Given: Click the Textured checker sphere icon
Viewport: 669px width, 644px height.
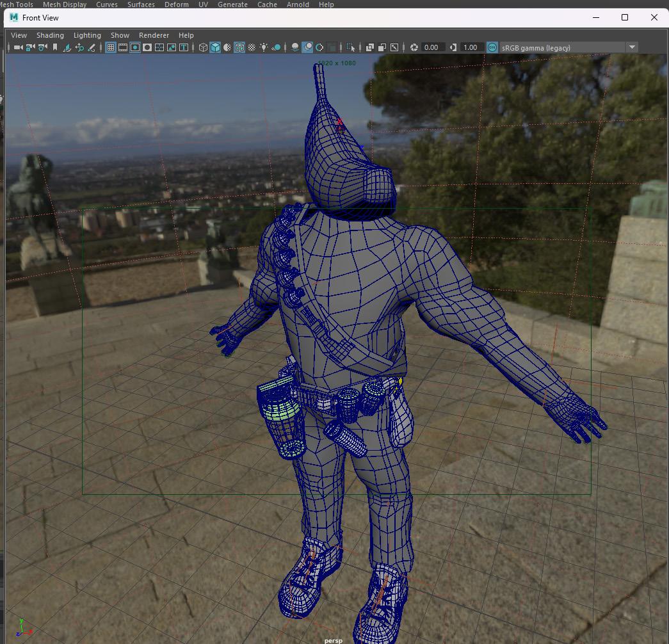Looking at the screenshot, I should 252,47.
